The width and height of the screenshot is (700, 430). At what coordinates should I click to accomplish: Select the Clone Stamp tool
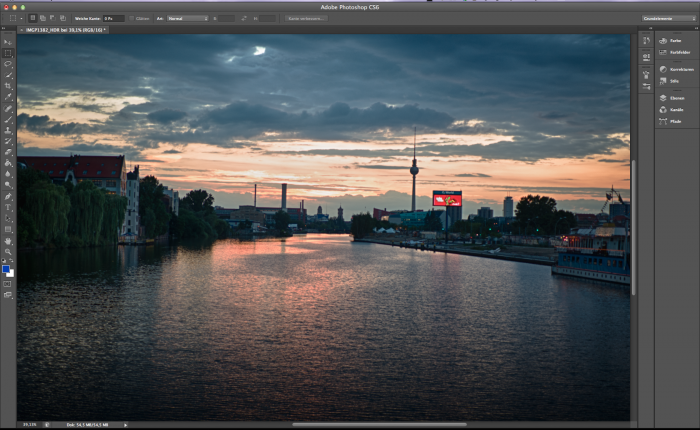8,130
